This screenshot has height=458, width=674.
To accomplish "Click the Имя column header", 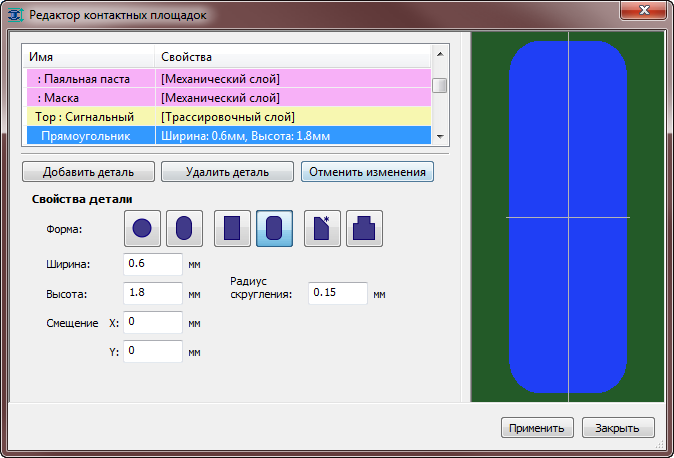I will click(89, 57).
